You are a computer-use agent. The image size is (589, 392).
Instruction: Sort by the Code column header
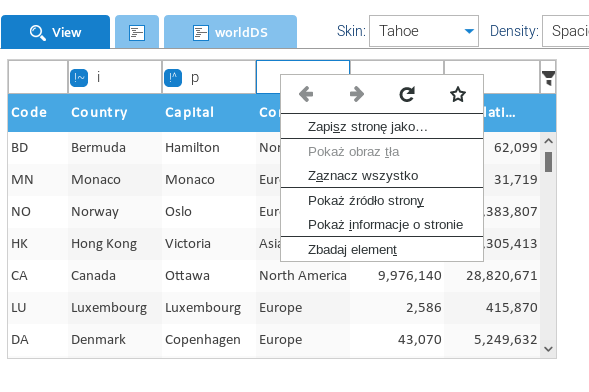[38, 112]
